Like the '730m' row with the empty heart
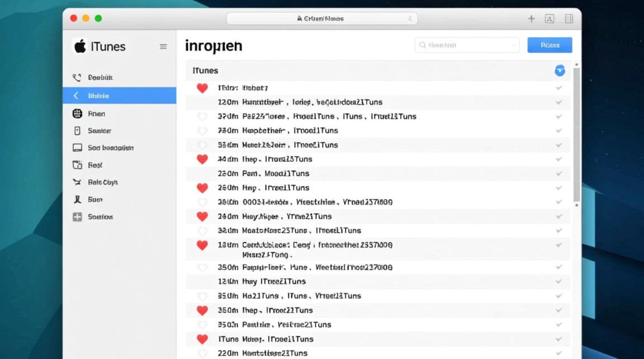Viewport: 644px width, 359px height. click(202, 131)
